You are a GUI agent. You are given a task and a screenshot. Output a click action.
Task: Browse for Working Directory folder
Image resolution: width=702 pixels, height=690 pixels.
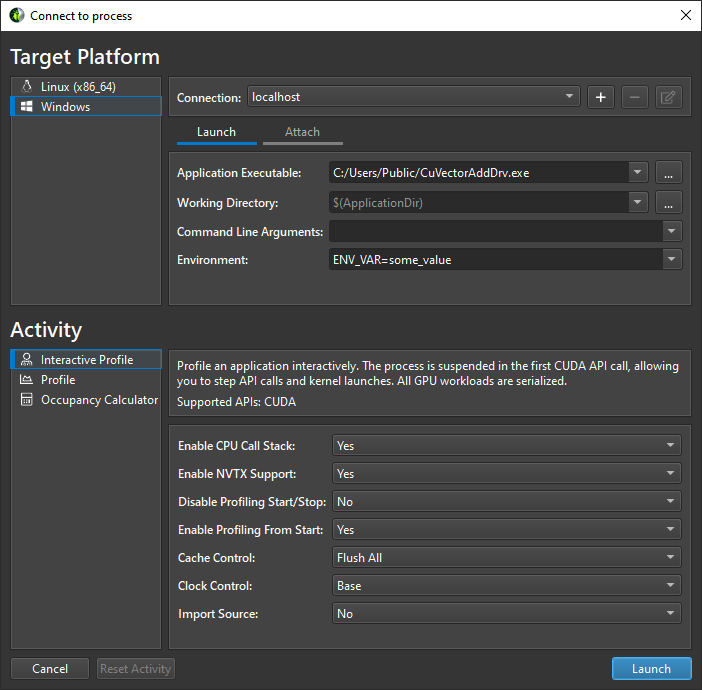(x=668, y=202)
